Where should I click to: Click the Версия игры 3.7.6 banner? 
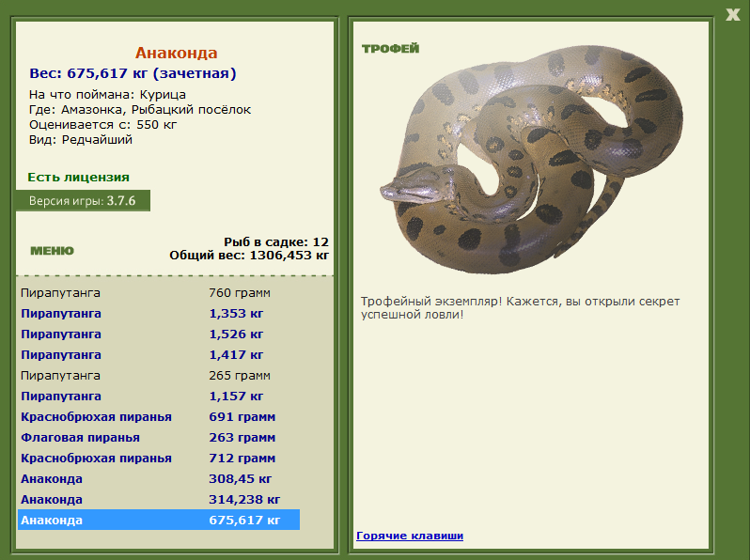[84, 200]
